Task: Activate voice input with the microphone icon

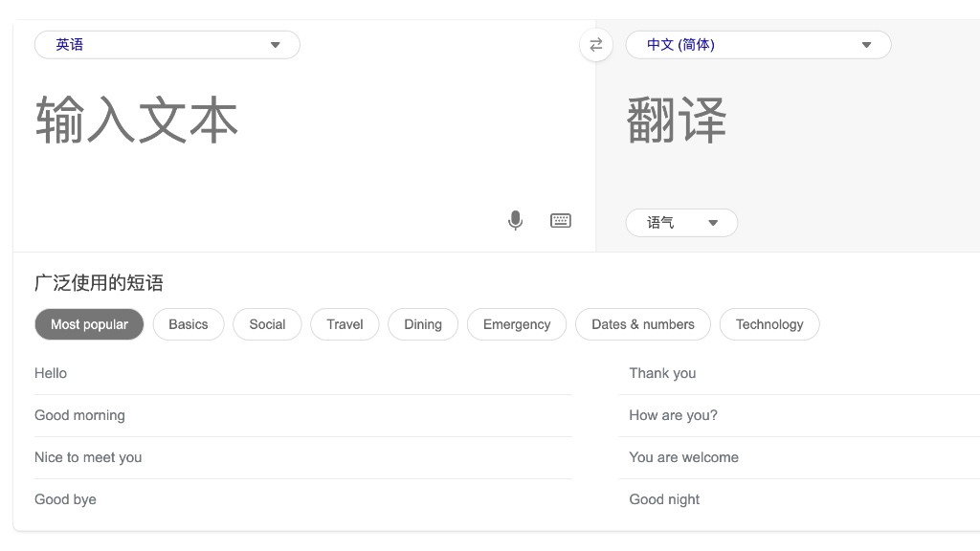Action: [515, 220]
